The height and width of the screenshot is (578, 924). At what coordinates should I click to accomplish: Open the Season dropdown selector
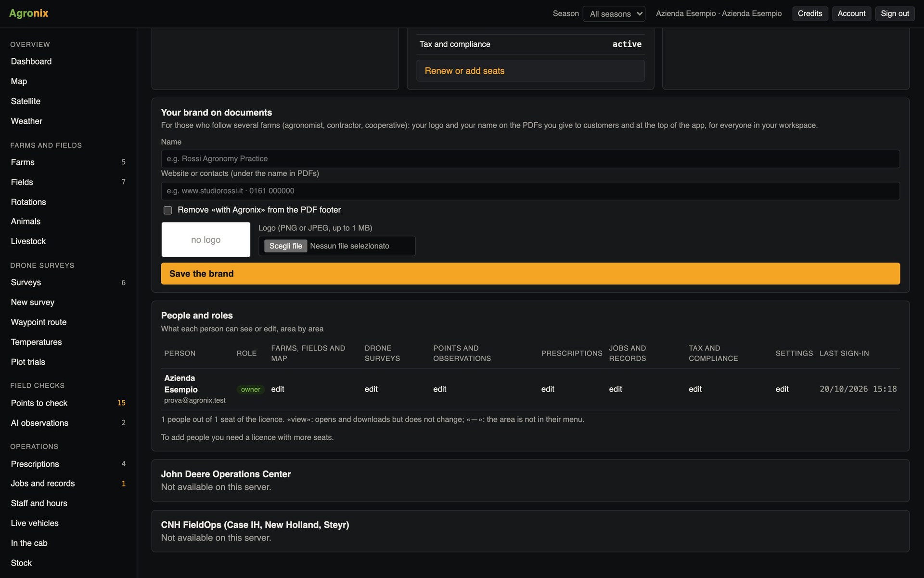[614, 13]
